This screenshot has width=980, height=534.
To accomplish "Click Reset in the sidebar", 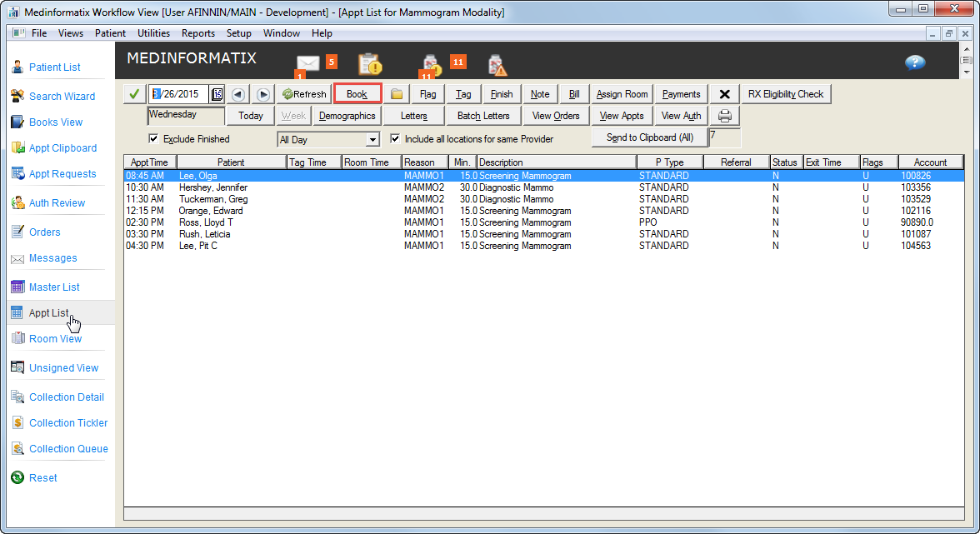I will click(42, 478).
